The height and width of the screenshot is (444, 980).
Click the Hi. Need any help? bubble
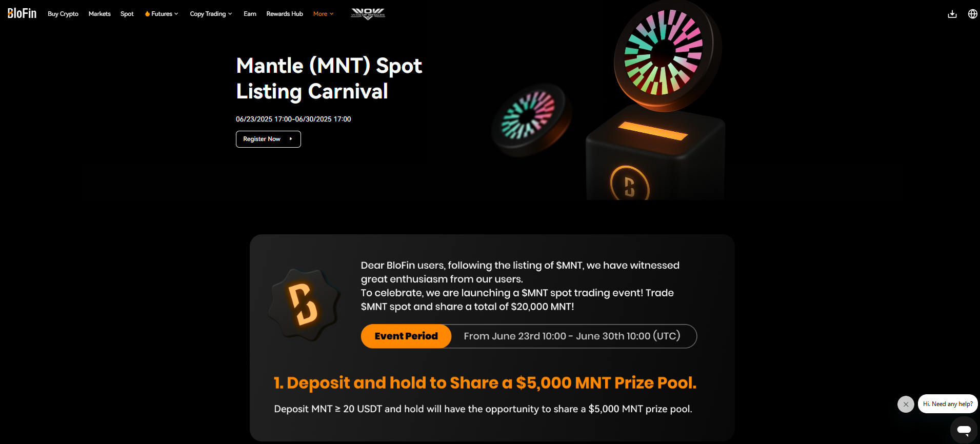[948, 404]
